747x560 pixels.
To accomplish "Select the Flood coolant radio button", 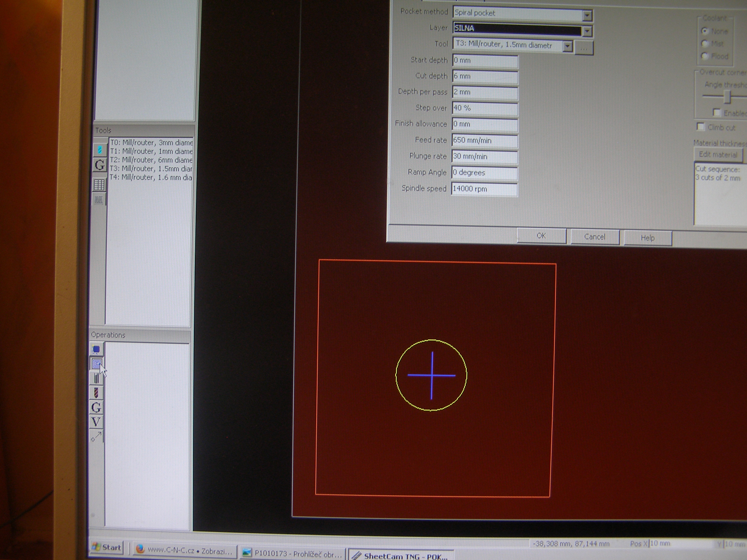I will click(705, 56).
